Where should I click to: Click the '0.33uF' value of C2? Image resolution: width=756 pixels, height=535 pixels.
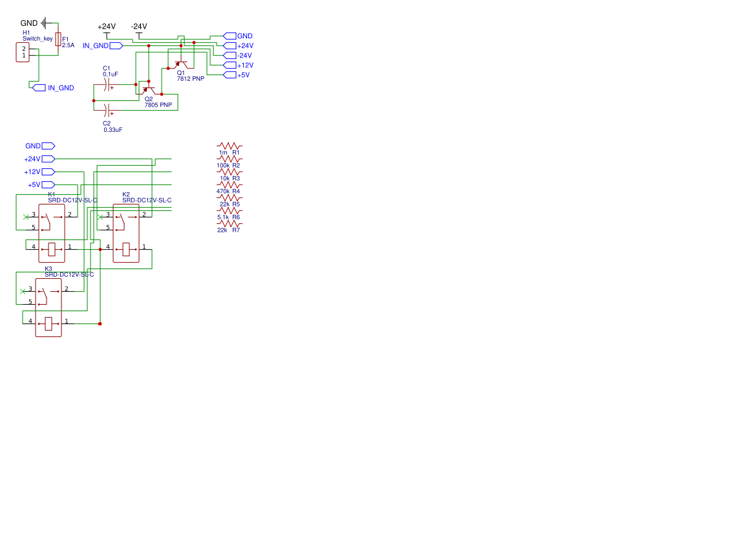click(x=113, y=130)
